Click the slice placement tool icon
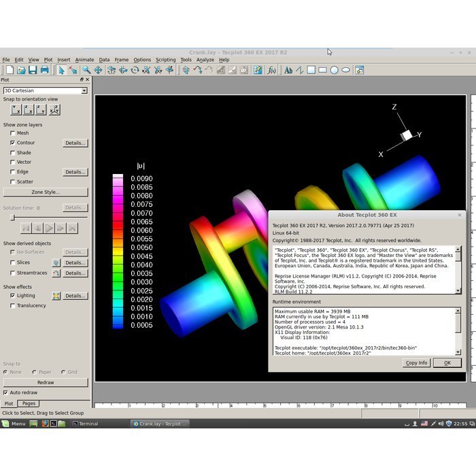The height and width of the screenshot is (476, 476). click(56, 262)
